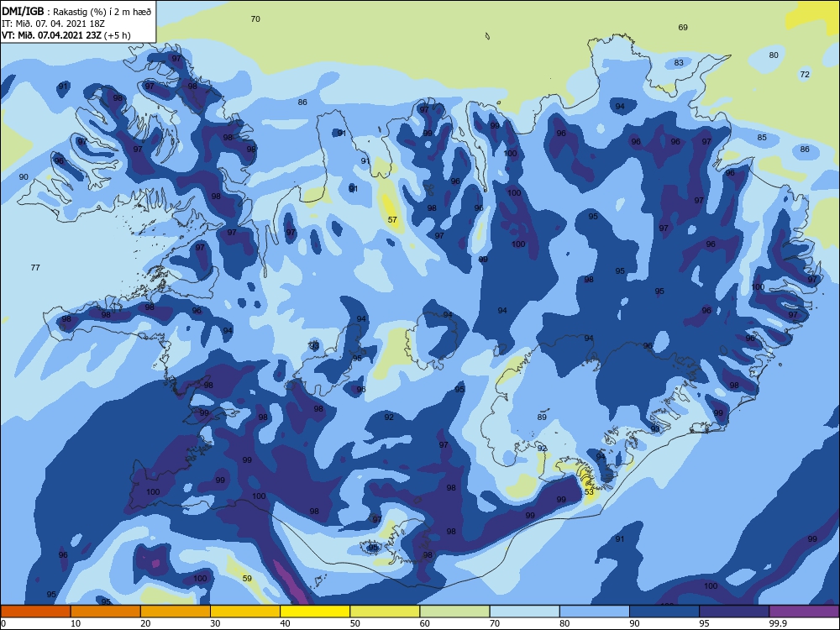Click the legend scale label 20
Screen dimensions: 840x630
[145, 623]
